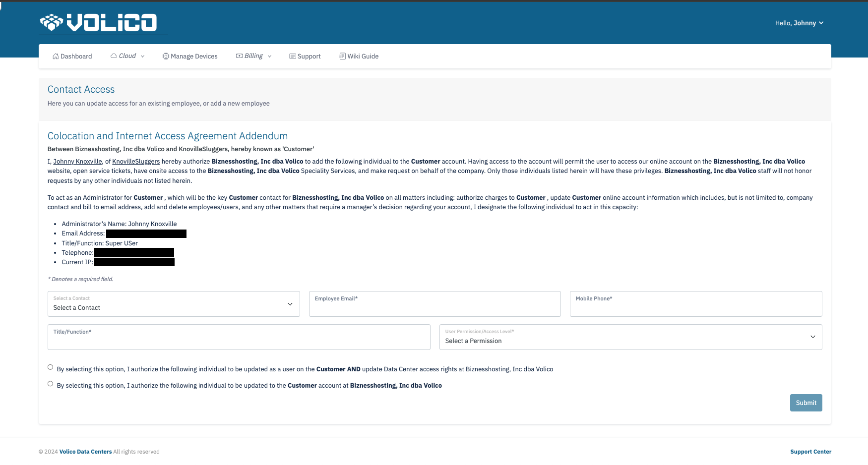Select radio option to update Data Center access rights

[x=50, y=367]
